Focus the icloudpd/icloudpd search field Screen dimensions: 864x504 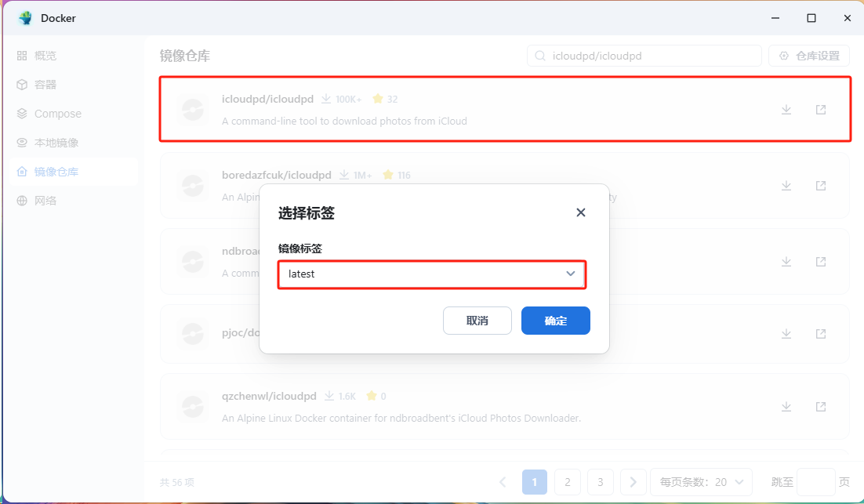(644, 56)
